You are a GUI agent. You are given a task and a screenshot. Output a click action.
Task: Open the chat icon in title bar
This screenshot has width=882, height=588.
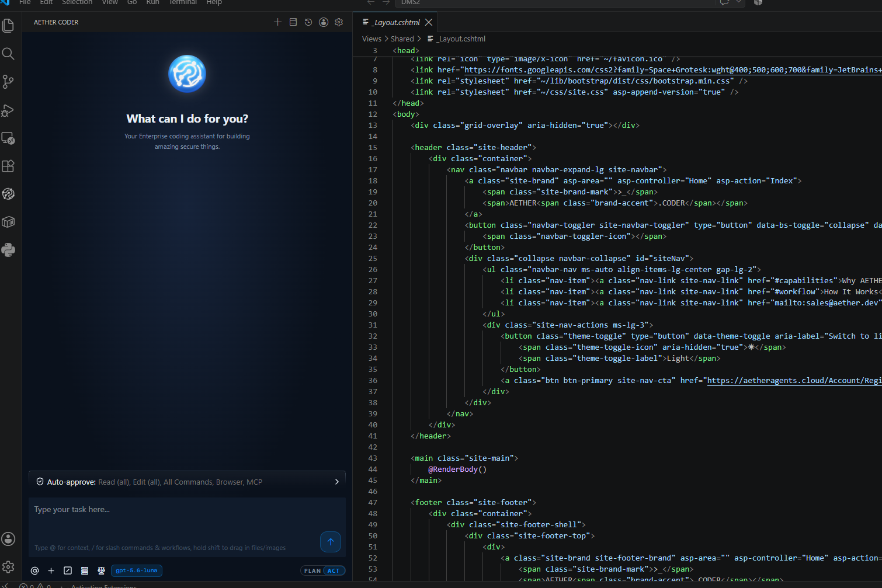[x=724, y=3]
